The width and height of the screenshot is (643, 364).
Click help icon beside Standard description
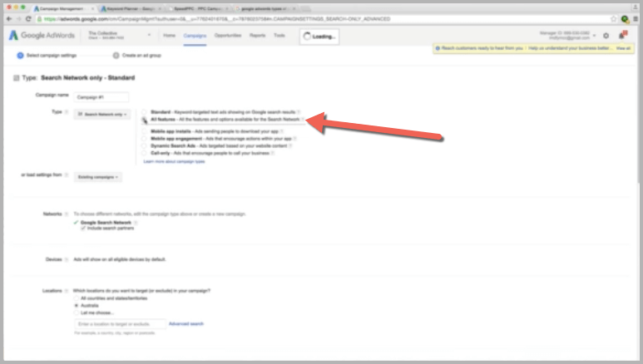click(x=299, y=112)
